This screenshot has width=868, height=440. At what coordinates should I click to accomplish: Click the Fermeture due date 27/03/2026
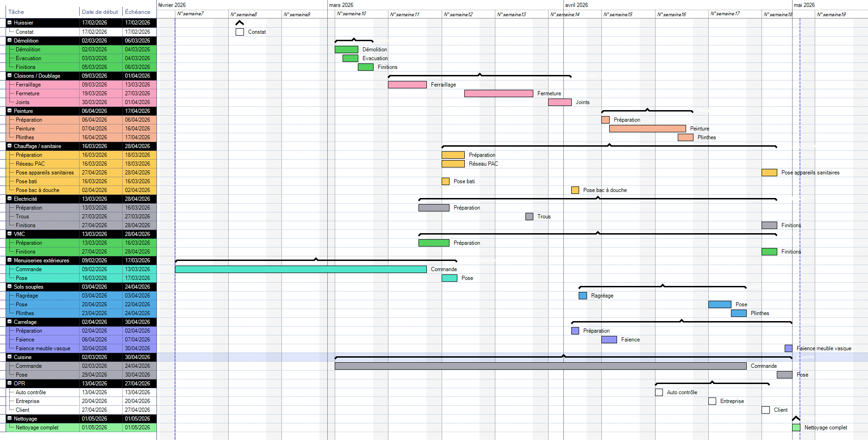tap(137, 93)
